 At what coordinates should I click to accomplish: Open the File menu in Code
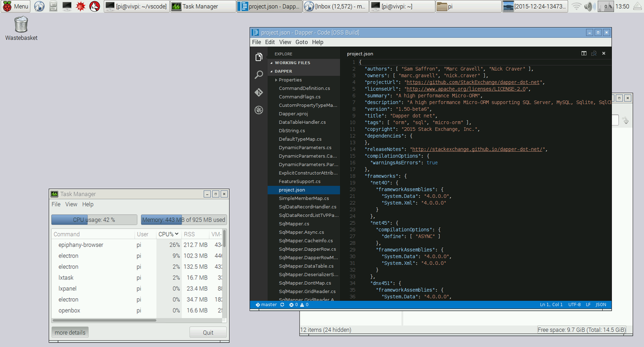click(257, 42)
